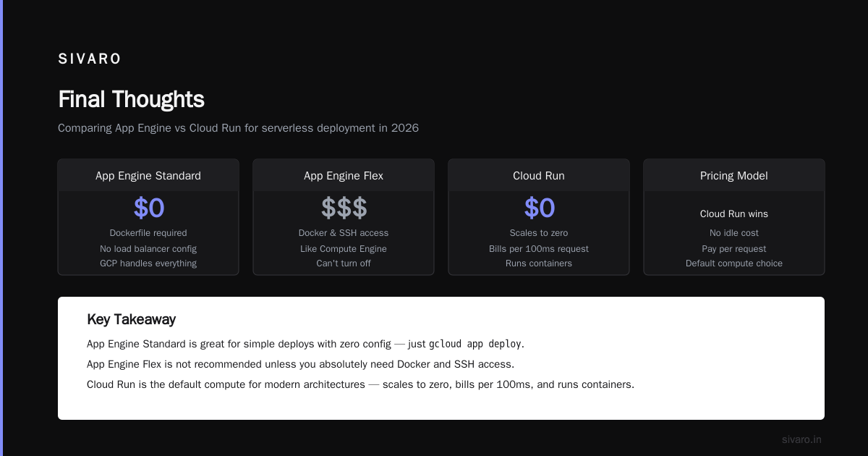Select the gcloud app deploy command text
The height and width of the screenshot is (456, 868).
tap(475, 344)
